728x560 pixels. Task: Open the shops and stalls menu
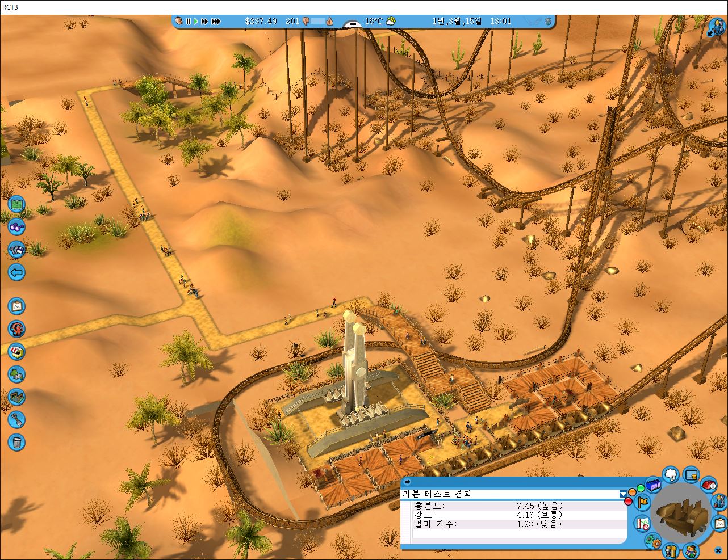click(x=17, y=352)
